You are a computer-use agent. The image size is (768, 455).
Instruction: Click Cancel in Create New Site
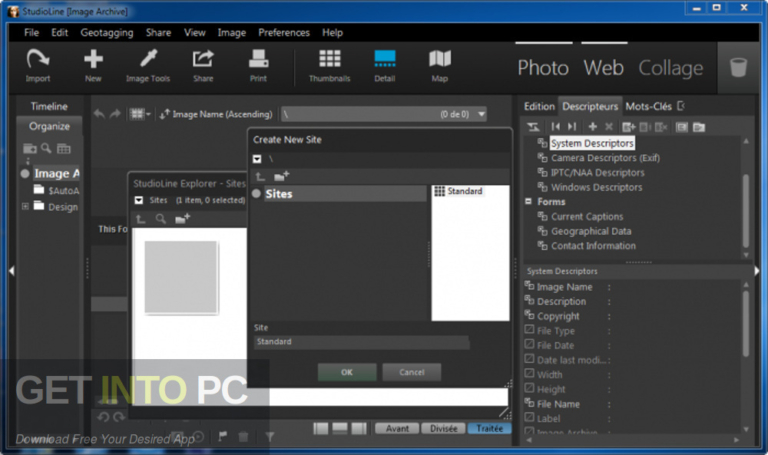[x=411, y=372]
